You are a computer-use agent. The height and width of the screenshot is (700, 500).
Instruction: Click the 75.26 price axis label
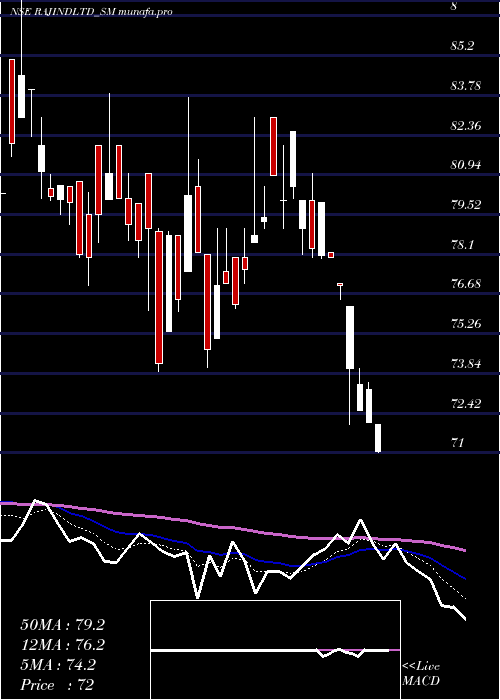click(x=466, y=324)
